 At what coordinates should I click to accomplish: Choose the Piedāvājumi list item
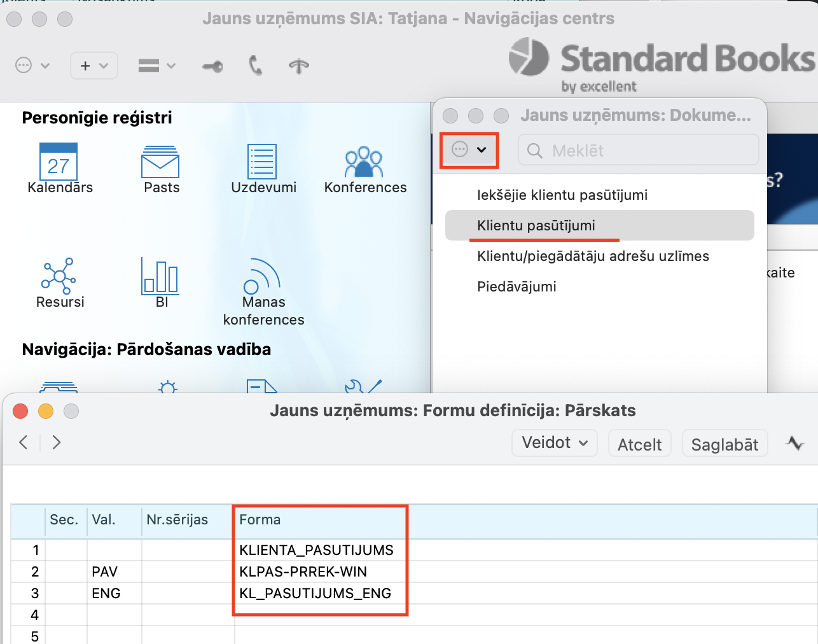click(516, 287)
